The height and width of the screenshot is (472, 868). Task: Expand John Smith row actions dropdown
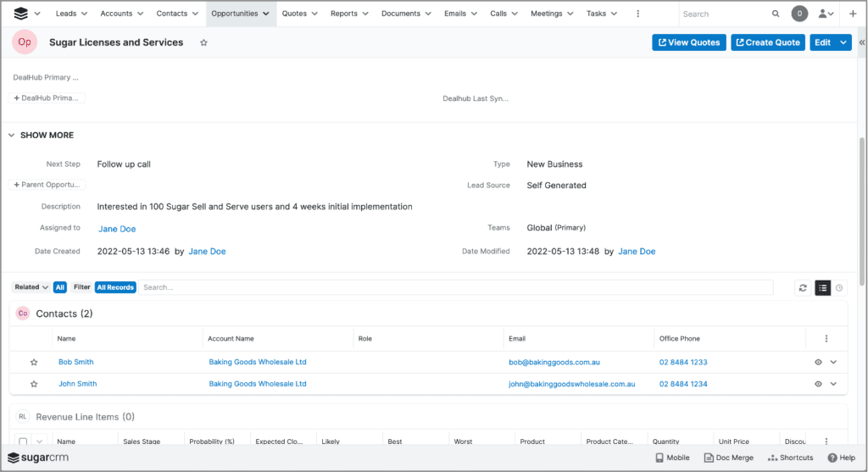coord(833,384)
